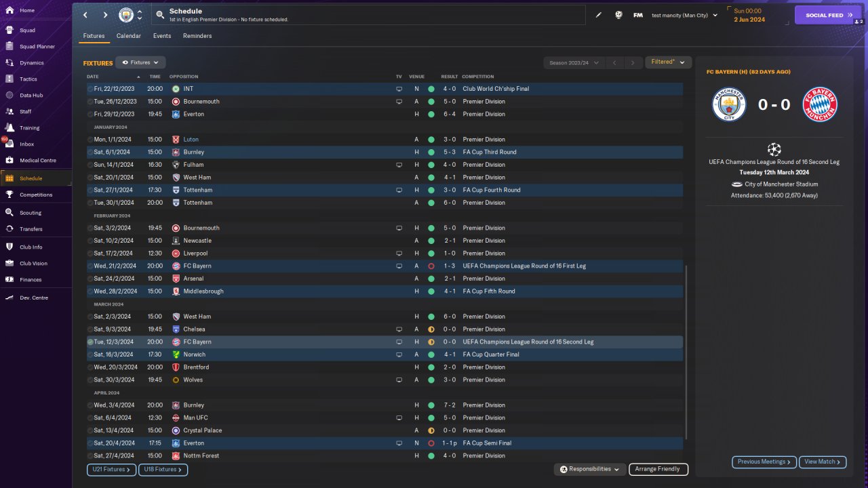868x488 pixels.
Task: Click the FC Bayern crest in match panel
Action: tap(821, 104)
